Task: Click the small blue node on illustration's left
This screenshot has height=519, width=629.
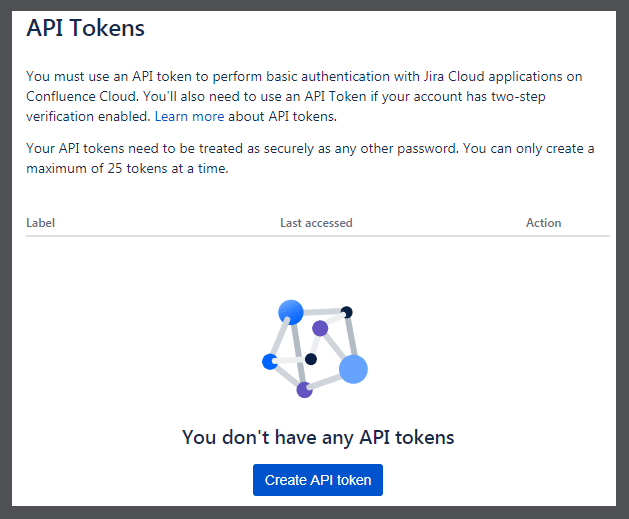Action: [x=270, y=361]
